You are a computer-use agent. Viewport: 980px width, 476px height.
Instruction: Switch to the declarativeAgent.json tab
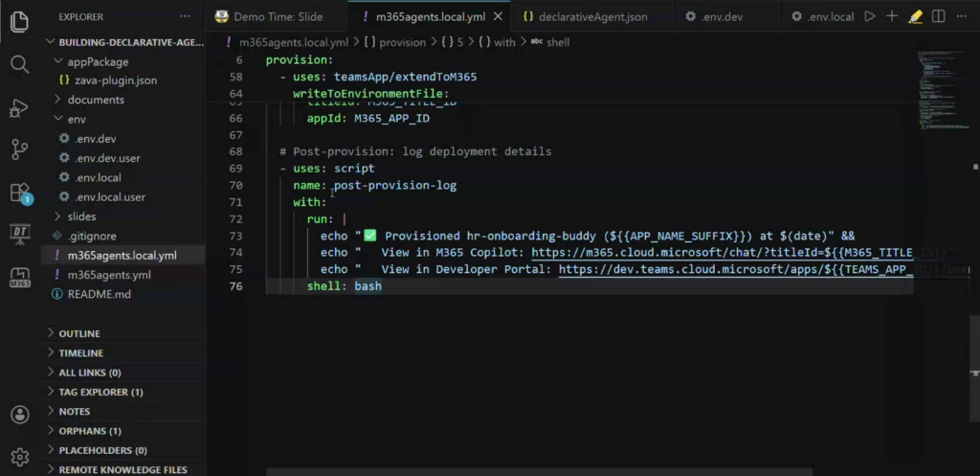point(586,16)
